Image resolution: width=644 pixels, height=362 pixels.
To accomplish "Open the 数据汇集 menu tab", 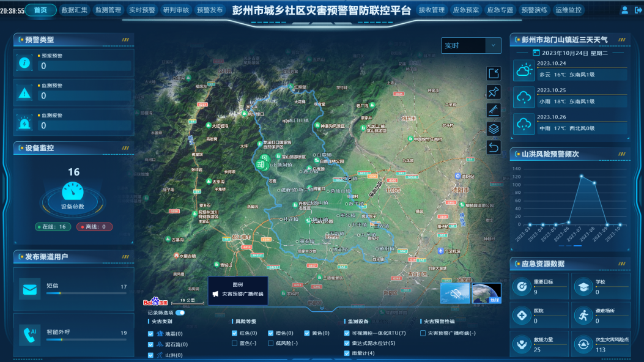I will point(75,10).
